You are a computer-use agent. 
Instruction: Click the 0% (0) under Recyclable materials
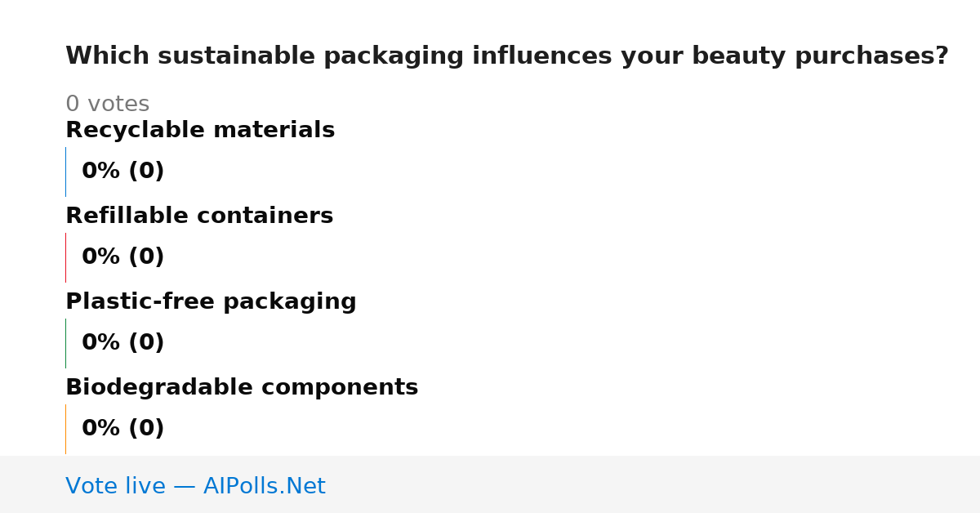[122, 172]
